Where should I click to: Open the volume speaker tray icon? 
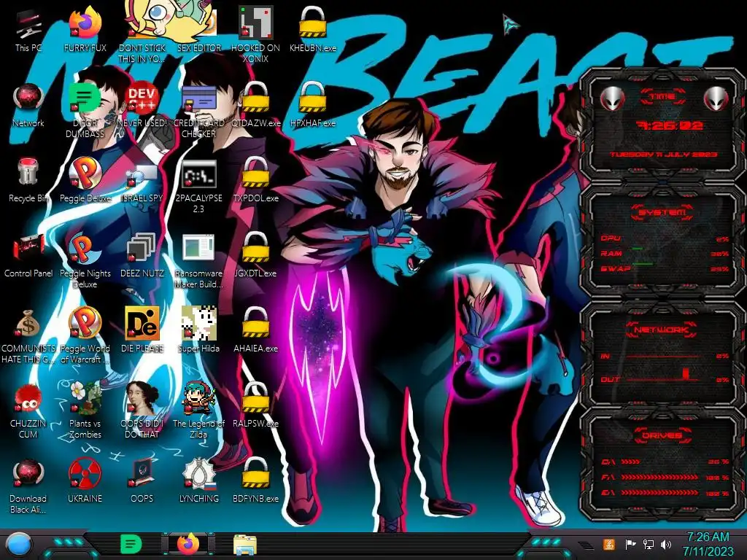(665, 544)
